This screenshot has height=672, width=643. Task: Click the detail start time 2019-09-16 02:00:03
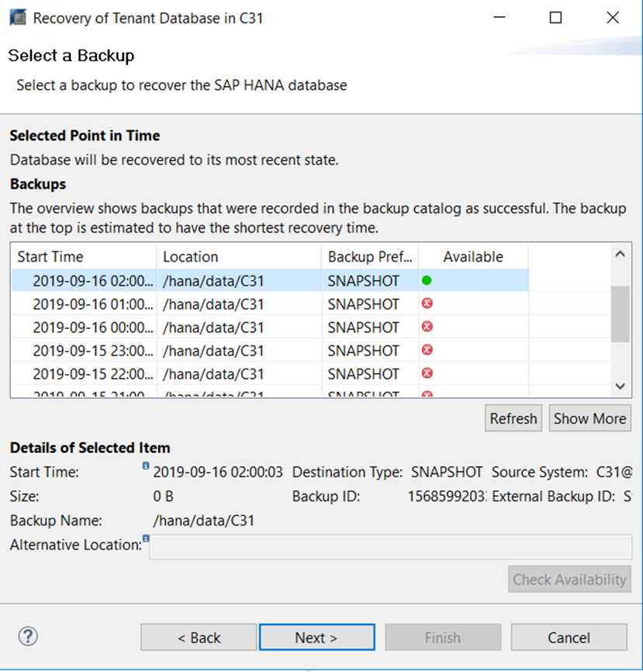218,472
